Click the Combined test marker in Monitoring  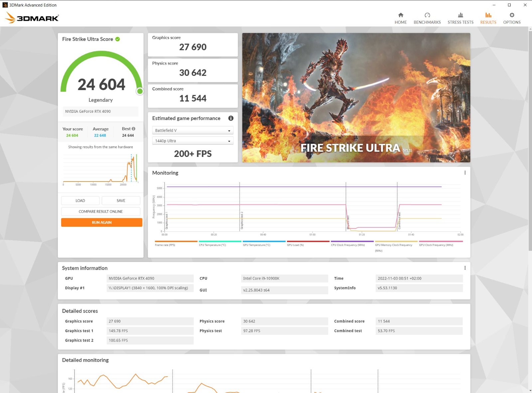[399, 220]
